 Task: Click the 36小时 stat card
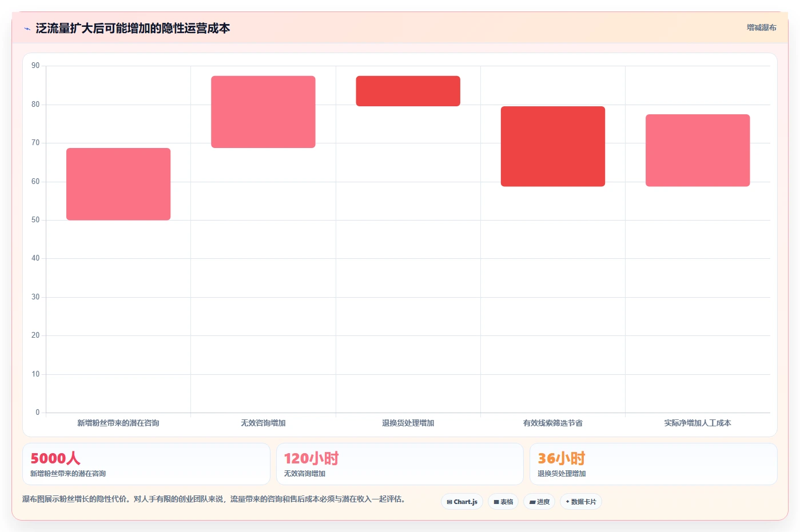[x=654, y=464]
